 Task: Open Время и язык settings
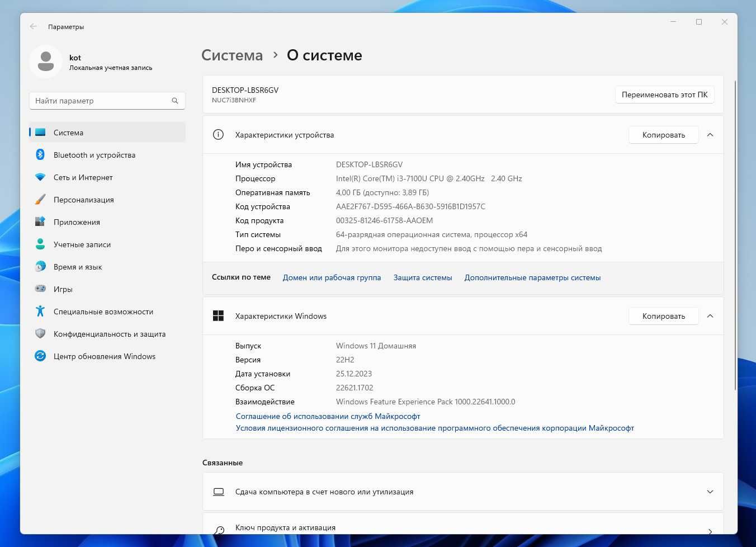click(x=107, y=267)
